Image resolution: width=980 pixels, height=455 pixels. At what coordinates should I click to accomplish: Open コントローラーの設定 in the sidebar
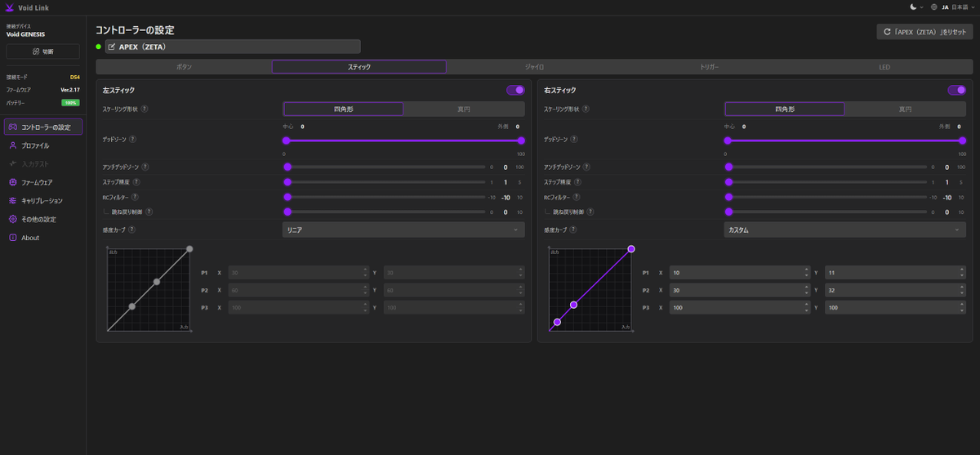tap(43, 127)
